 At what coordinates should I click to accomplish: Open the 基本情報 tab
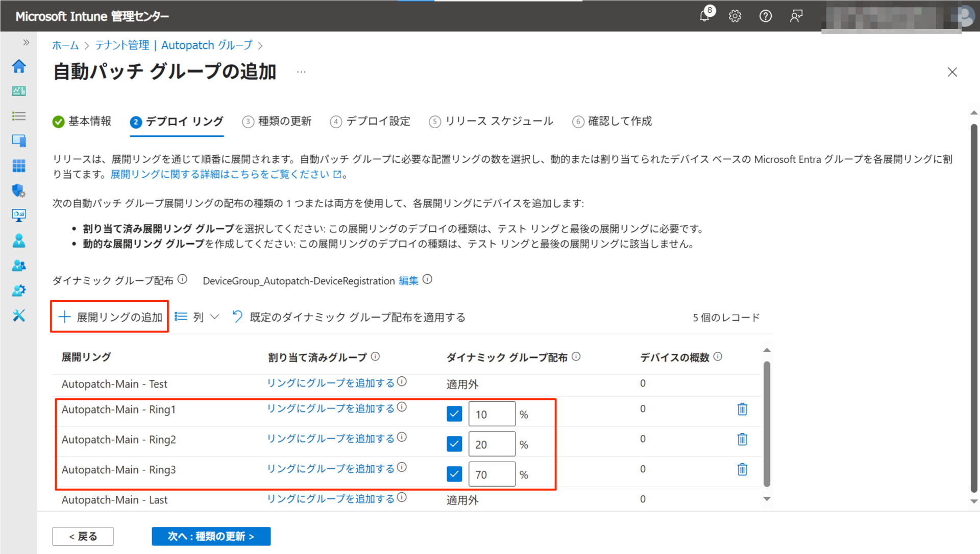coord(90,122)
